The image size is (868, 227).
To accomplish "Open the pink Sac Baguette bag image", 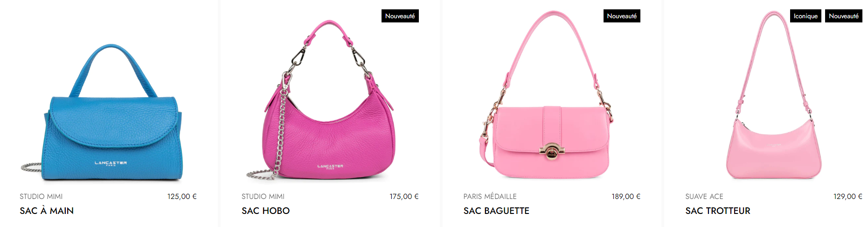I will pyautogui.click(x=547, y=95).
